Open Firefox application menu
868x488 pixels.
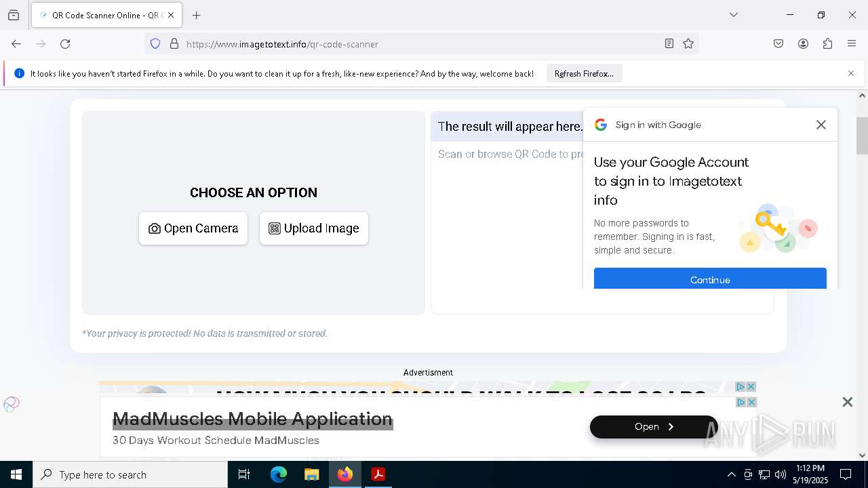[x=852, y=44]
